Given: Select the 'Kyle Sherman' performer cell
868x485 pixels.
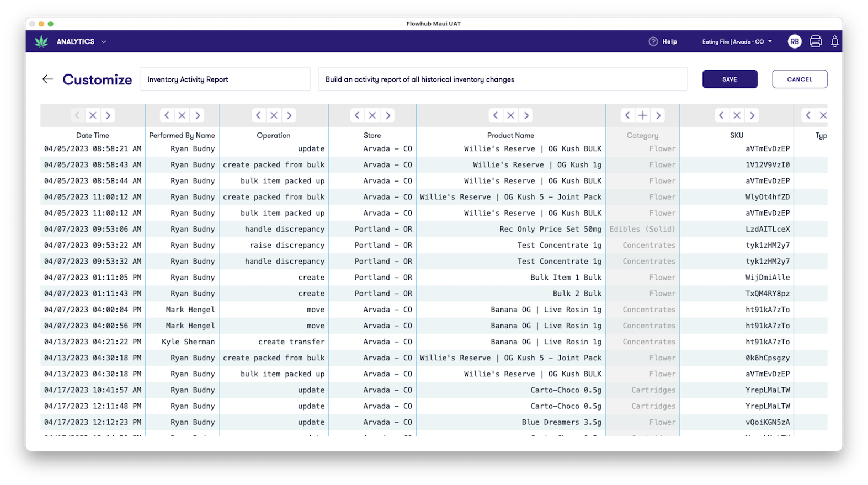Looking at the screenshot, I should pos(188,342).
